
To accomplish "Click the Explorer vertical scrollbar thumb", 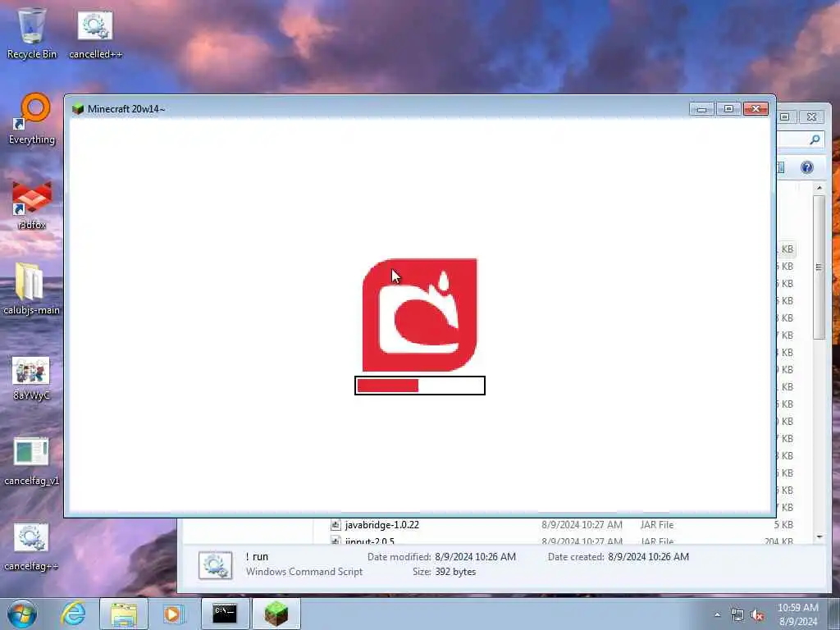I will click(819, 267).
